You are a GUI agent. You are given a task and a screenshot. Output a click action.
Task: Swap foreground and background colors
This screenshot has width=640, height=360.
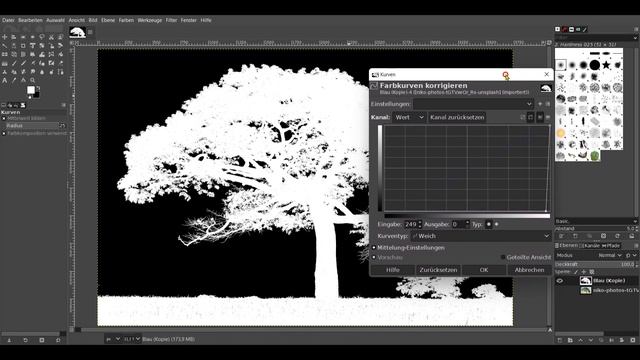pos(38,87)
